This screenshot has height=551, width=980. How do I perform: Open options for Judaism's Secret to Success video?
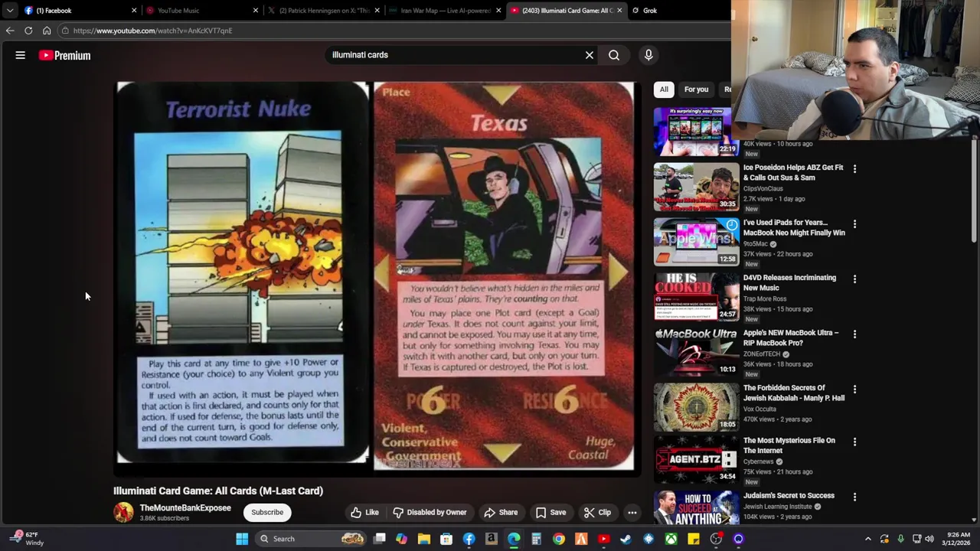point(854,497)
